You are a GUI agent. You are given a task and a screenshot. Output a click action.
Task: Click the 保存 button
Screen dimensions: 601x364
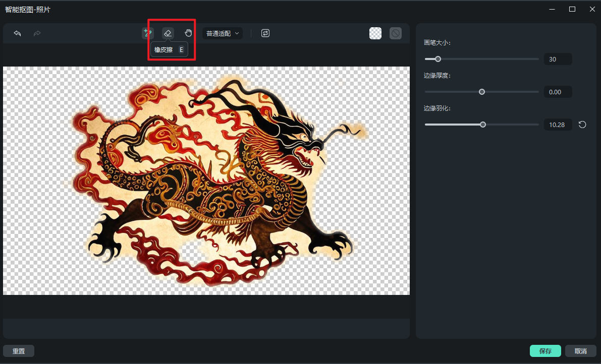coord(545,351)
